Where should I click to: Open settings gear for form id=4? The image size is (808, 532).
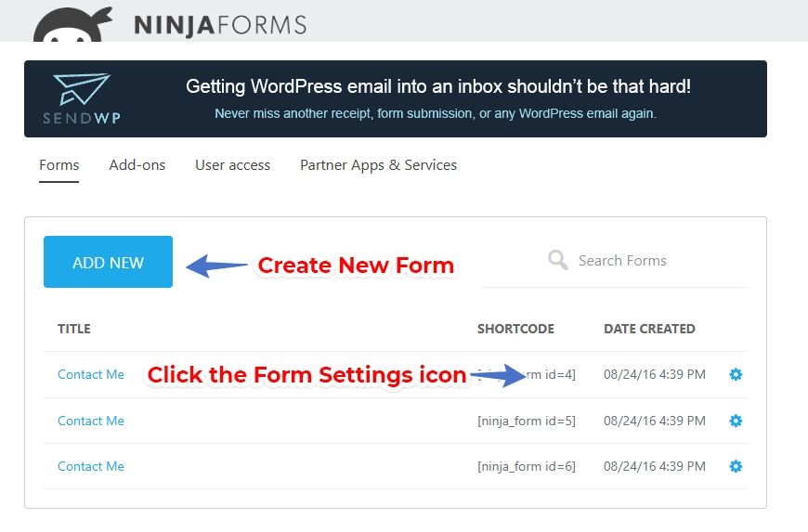pyautogui.click(x=736, y=374)
